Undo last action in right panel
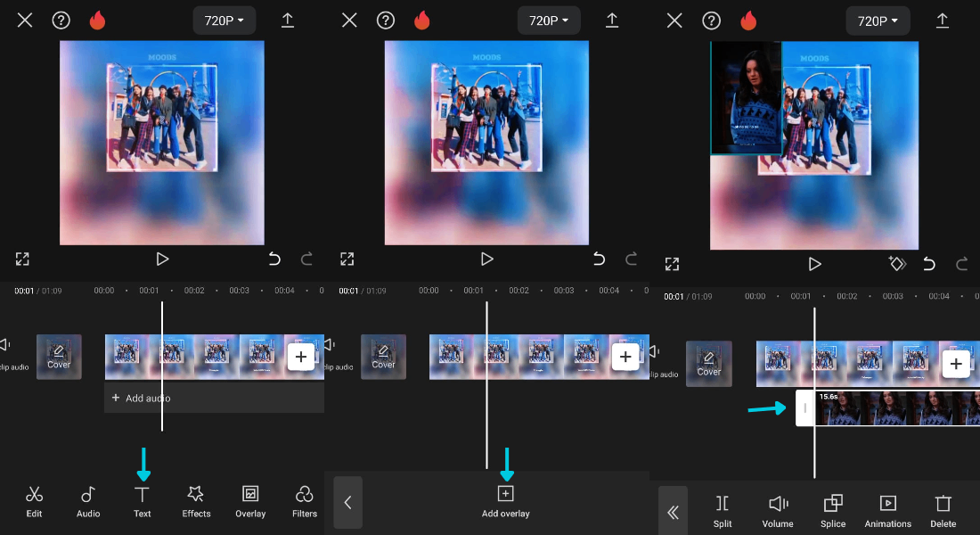980x535 pixels. (929, 264)
